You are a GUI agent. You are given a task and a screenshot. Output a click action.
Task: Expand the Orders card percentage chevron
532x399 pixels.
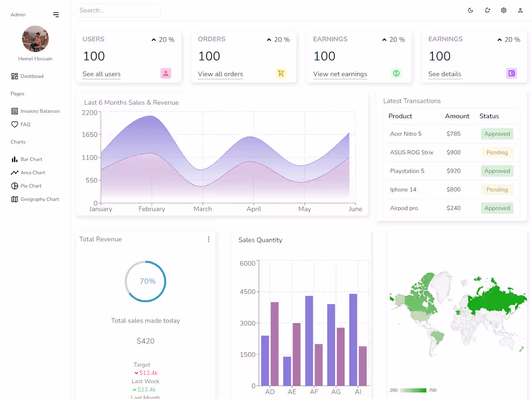tap(269, 39)
